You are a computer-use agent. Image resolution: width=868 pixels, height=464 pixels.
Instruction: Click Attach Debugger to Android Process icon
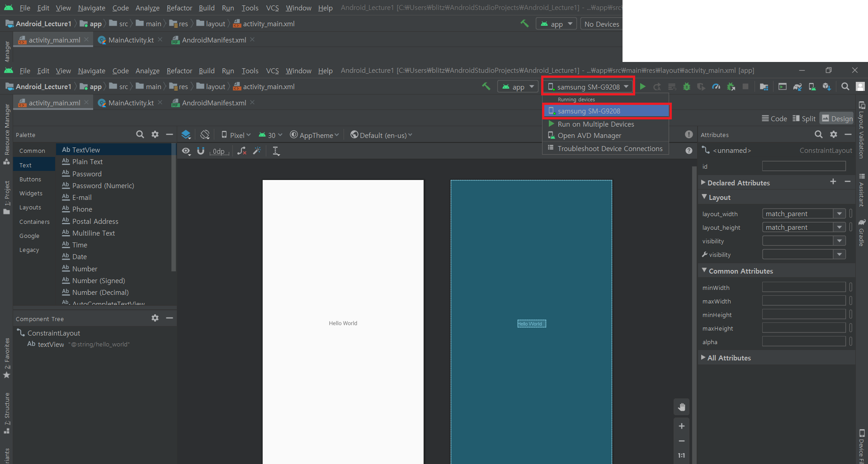[731, 86]
